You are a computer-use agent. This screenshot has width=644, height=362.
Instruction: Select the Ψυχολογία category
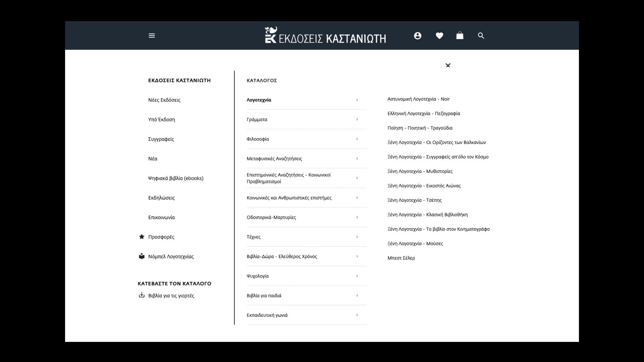(258, 276)
